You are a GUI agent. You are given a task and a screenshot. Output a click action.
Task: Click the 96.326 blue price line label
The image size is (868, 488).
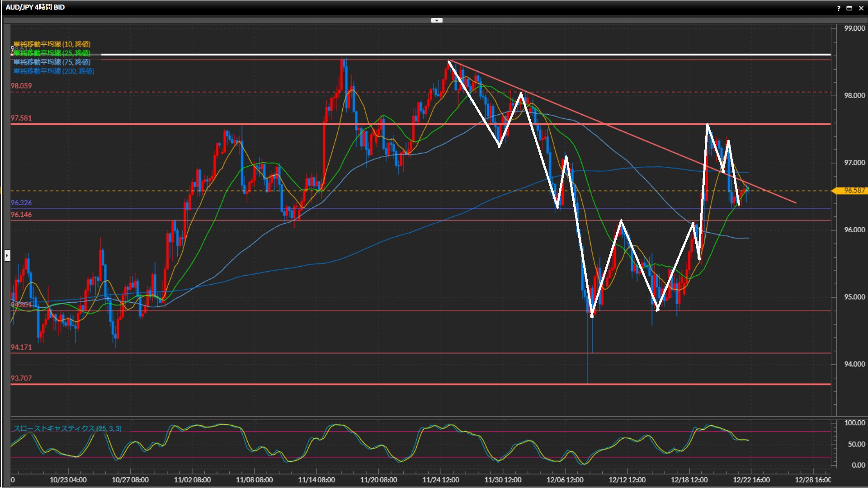[x=21, y=203]
